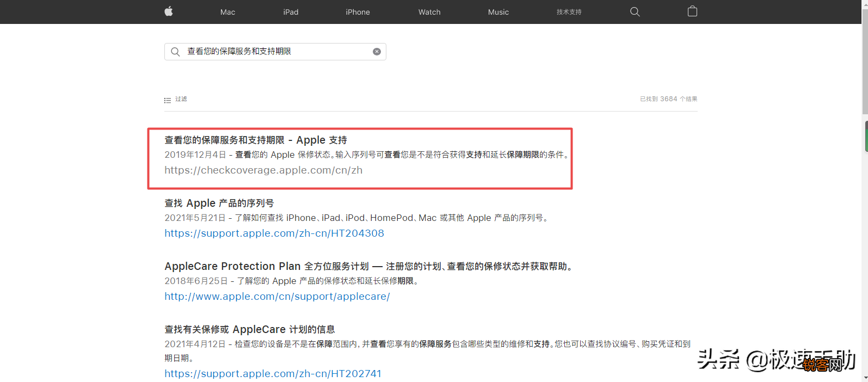Image resolution: width=868 pixels, height=382 pixels.
Task: Select the 2021年4月12日 description snippet
Action: click(x=427, y=350)
